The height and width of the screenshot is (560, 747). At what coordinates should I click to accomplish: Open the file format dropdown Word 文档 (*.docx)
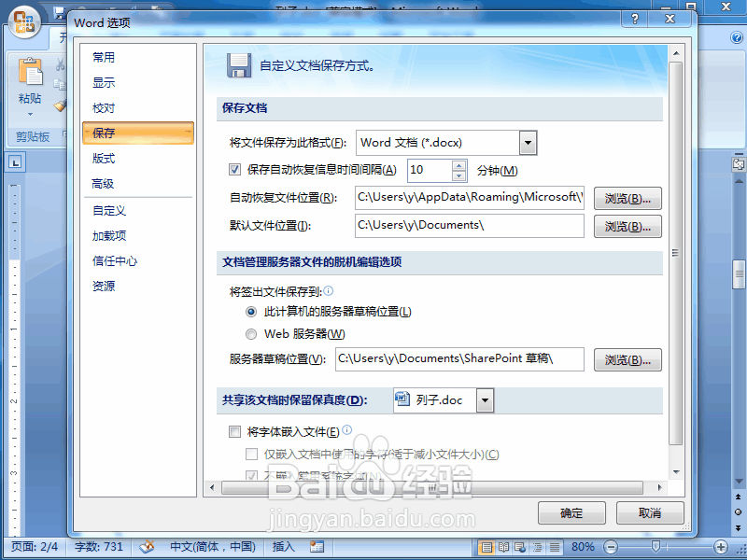pos(528,143)
